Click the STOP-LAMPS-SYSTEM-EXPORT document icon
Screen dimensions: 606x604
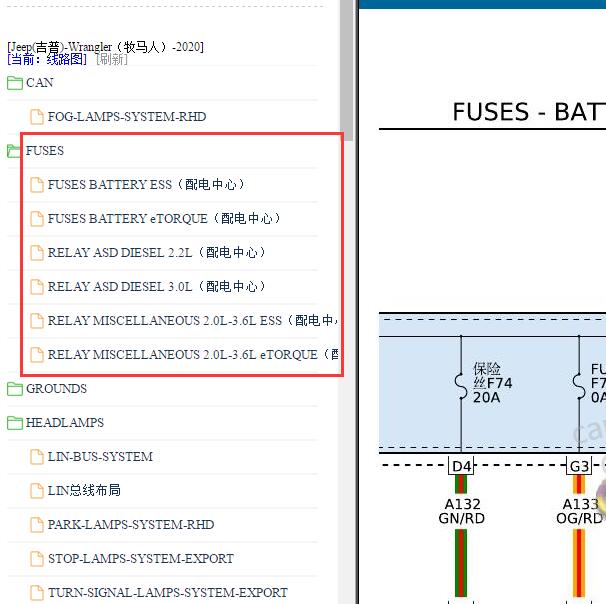tap(37, 559)
